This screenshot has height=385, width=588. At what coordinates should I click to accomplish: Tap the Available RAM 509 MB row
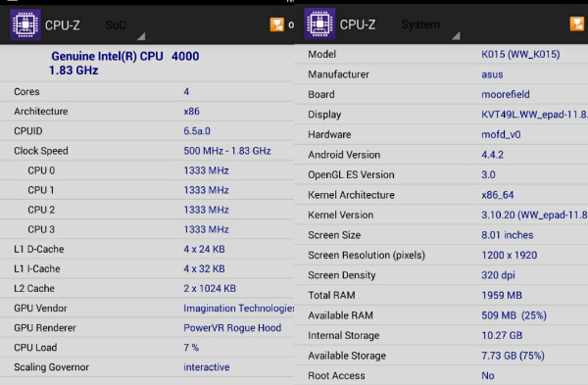pos(441,315)
